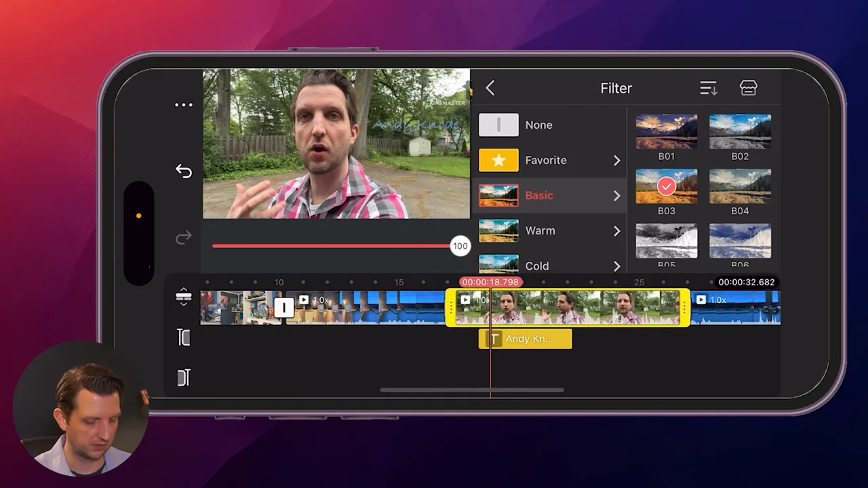Expand the Cold filter category chevron
This screenshot has height=488, width=868.
[x=616, y=266]
